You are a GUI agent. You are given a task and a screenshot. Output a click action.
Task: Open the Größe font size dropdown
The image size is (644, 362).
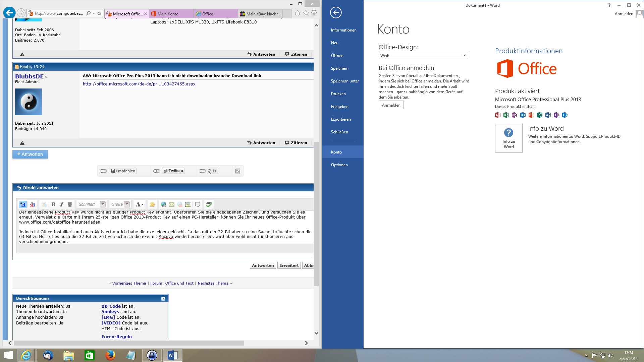click(127, 204)
